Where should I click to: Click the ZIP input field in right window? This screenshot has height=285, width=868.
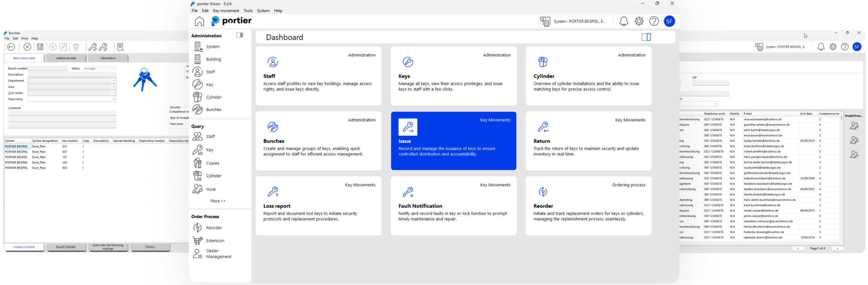[x=711, y=83]
